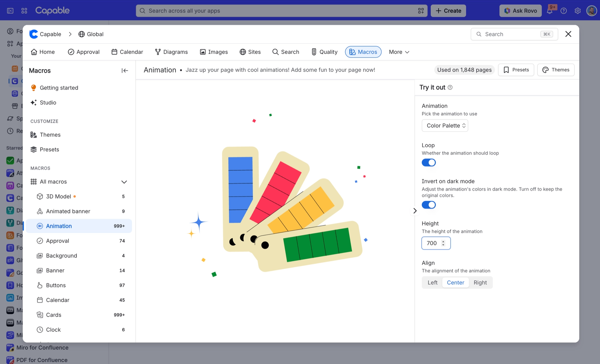Click the Ask Rovo button
Image resolution: width=600 pixels, height=364 pixels.
tap(520, 11)
